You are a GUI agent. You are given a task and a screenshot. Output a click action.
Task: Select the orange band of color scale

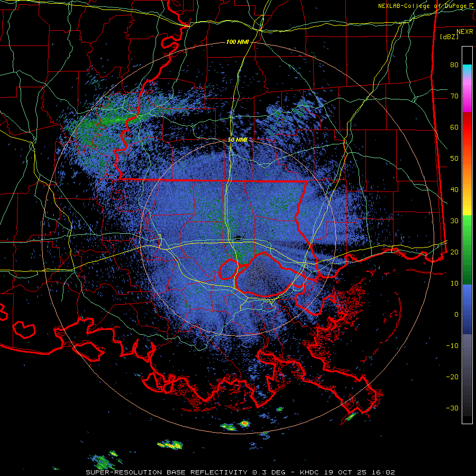pos(467,170)
